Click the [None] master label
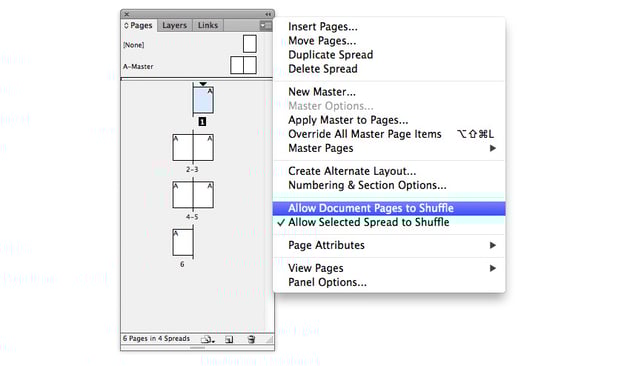This screenshot has width=630, height=366. pyautogui.click(x=134, y=45)
